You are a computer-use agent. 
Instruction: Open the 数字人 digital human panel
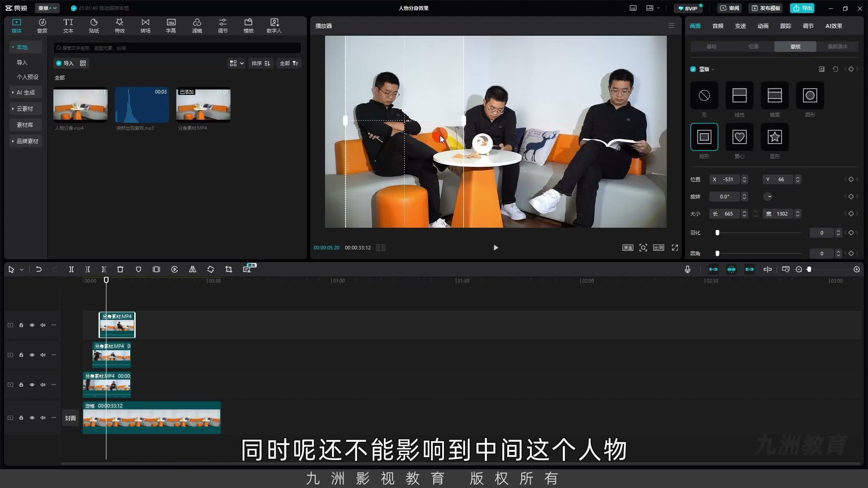[x=274, y=26]
